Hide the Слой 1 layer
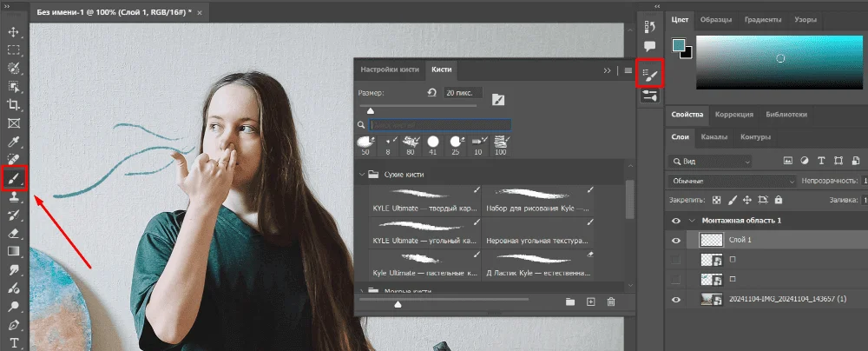Viewport: 868px width, 351px height. pyautogui.click(x=677, y=240)
